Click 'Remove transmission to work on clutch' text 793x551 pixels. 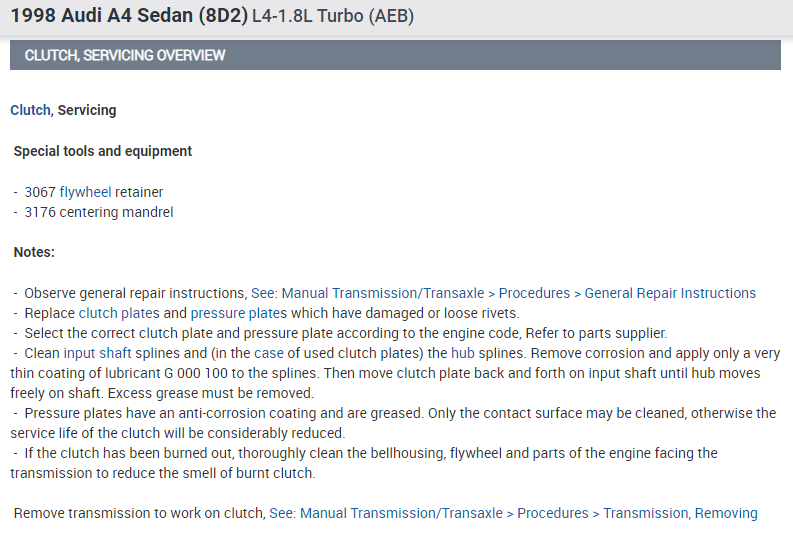pyautogui.click(x=139, y=513)
